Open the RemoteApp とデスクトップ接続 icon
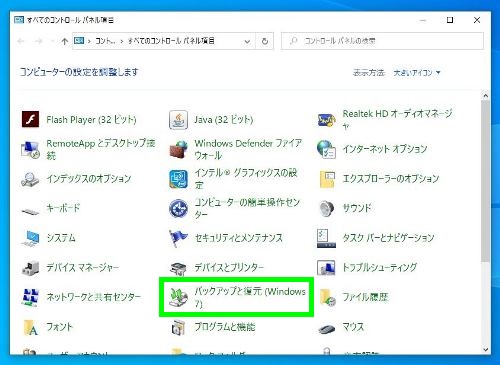The height and width of the screenshot is (365, 500). pos(30,149)
